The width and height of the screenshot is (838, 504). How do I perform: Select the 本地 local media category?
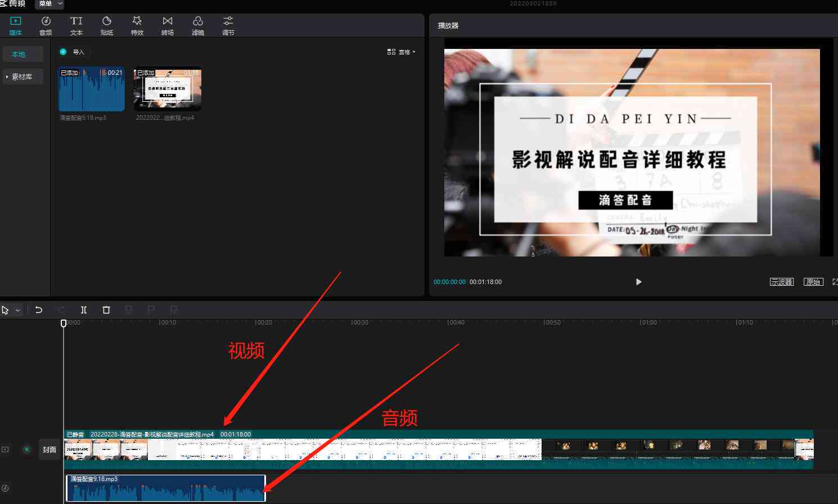23,55
